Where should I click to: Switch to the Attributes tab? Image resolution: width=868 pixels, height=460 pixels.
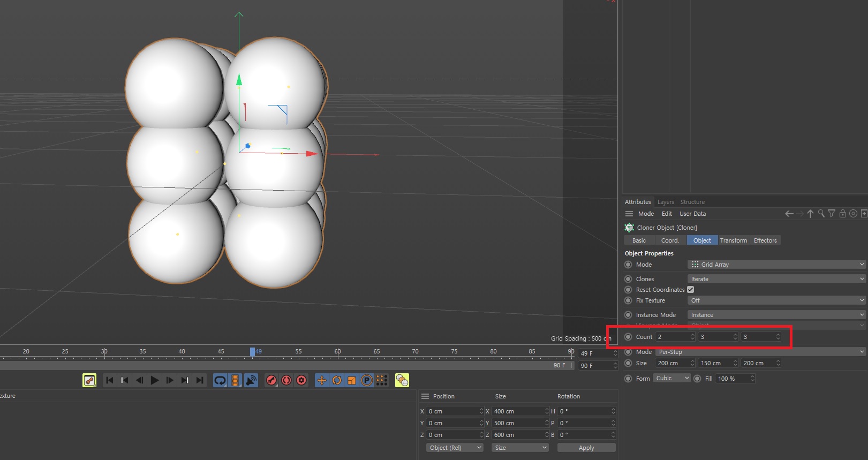638,202
